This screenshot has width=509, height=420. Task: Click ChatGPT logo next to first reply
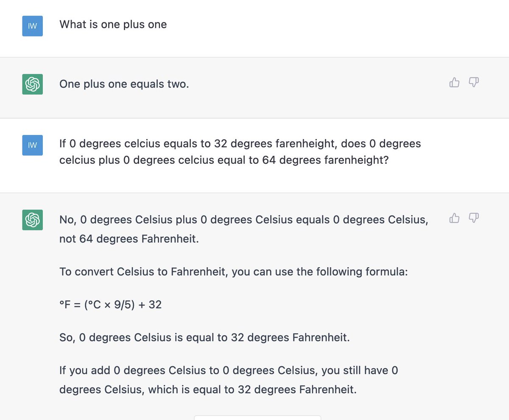point(33,84)
